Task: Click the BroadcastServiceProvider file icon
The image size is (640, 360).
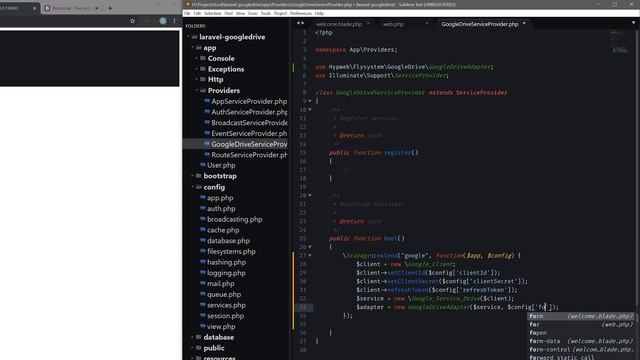Action: tap(207, 122)
